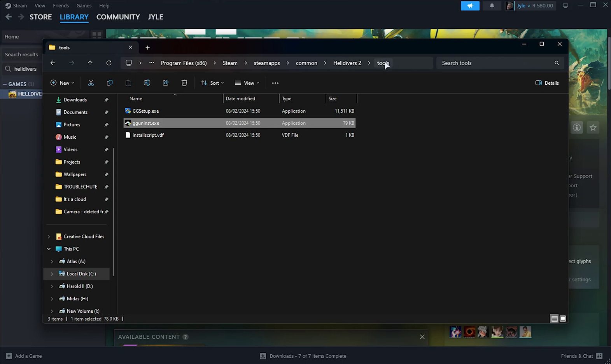Click Steam Big Picture monitor icon
Screen dimensions: 611x364
(x=565, y=5)
